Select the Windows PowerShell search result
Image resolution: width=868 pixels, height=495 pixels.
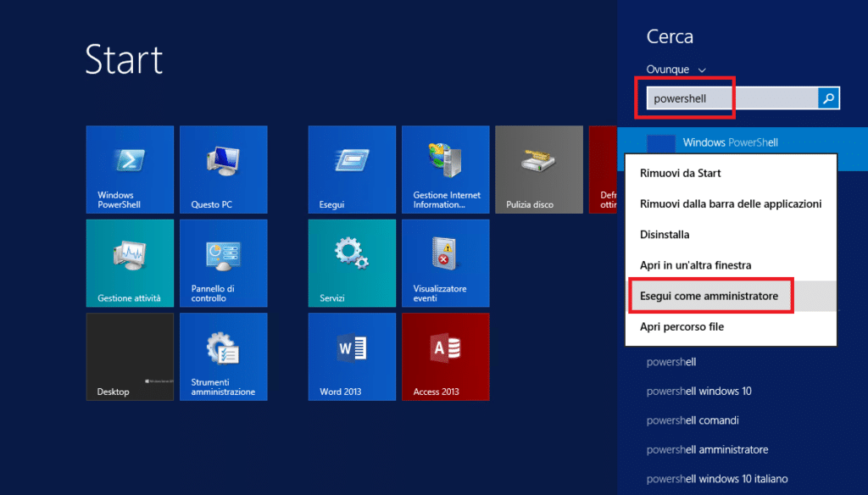point(743,142)
